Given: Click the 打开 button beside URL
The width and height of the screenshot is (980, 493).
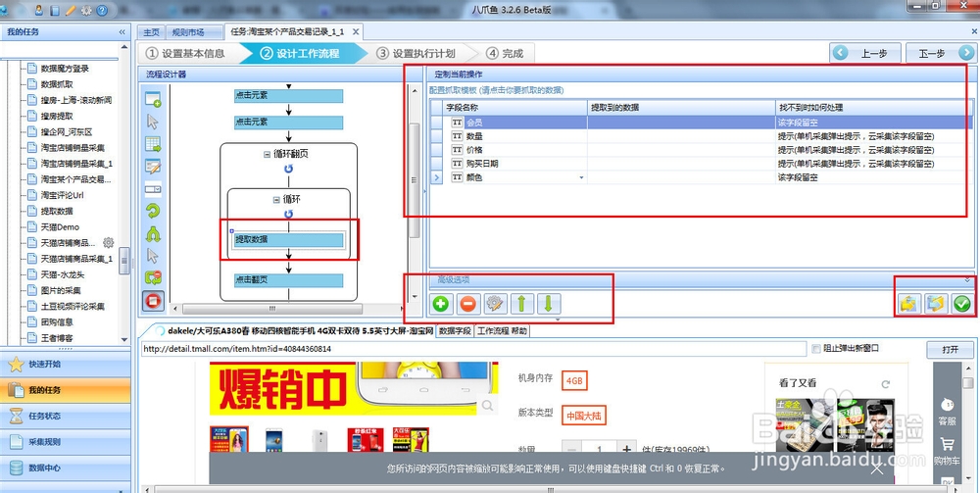Looking at the screenshot, I should (x=950, y=349).
